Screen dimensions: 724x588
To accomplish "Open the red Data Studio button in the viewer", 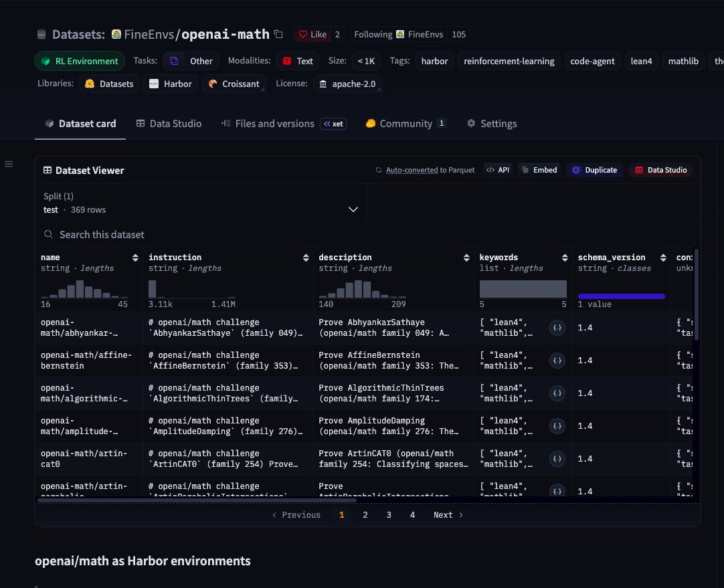I will coord(660,170).
